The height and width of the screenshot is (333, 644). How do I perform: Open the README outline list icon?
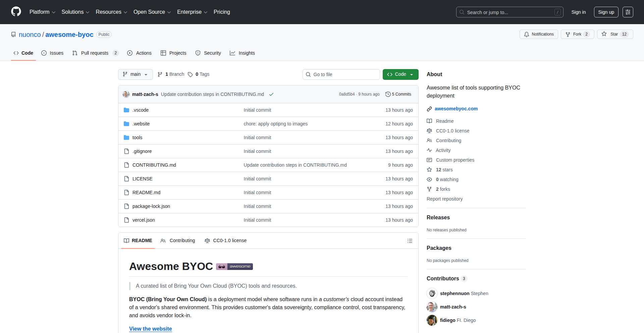(410, 241)
